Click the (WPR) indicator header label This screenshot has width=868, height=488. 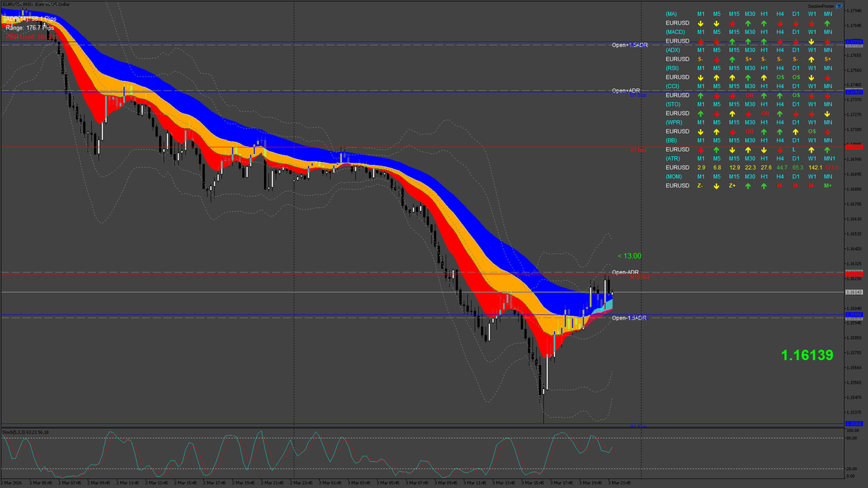click(x=674, y=122)
